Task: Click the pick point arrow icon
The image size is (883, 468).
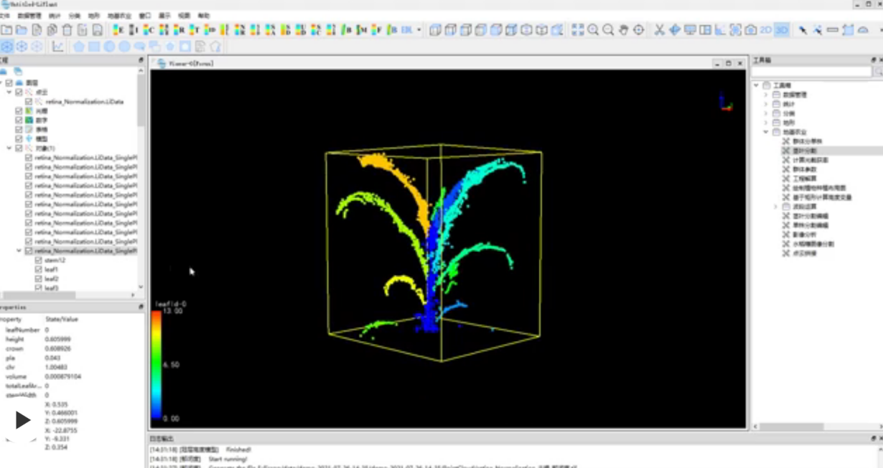Action: 802,30
